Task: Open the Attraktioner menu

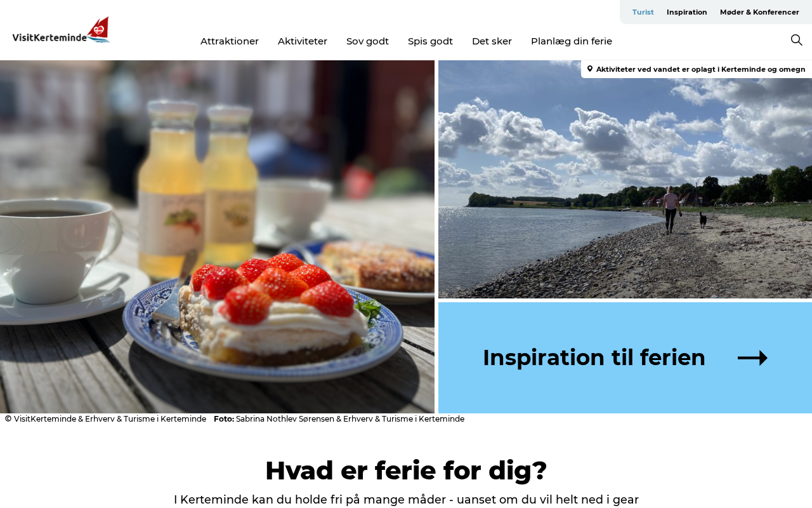Action: pyautogui.click(x=230, y=41)
